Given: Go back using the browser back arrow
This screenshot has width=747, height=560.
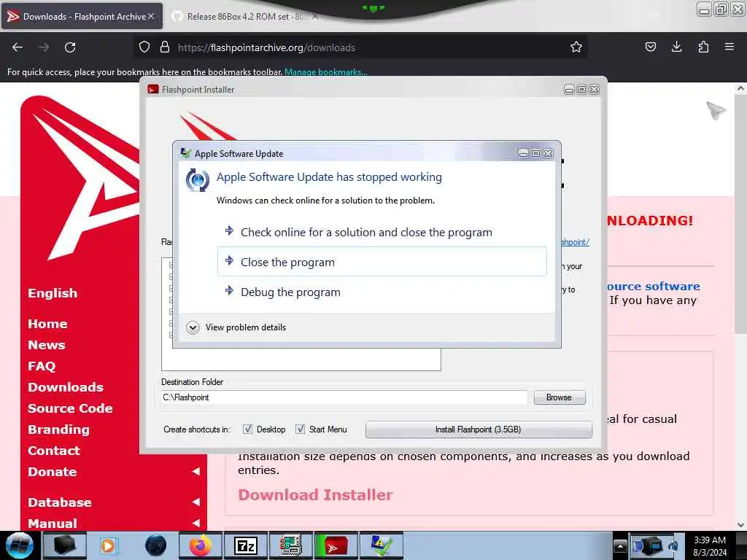Looking at the screenshot, I should (18, 47).
